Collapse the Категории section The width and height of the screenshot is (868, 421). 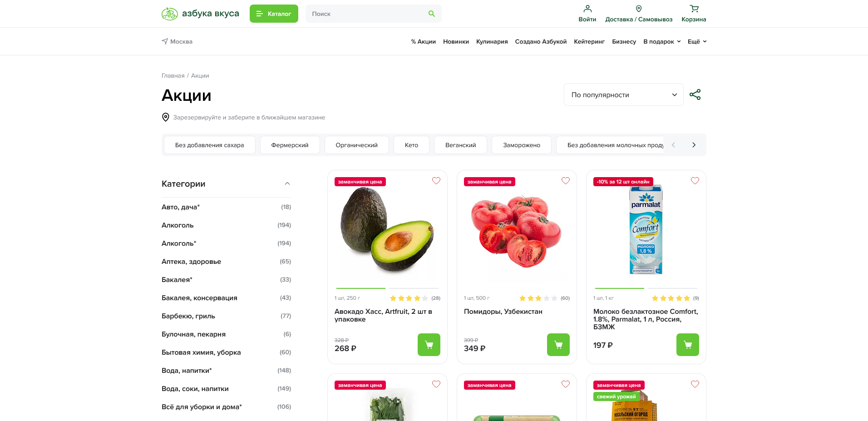pyautogui.click(x=287, y=183)
